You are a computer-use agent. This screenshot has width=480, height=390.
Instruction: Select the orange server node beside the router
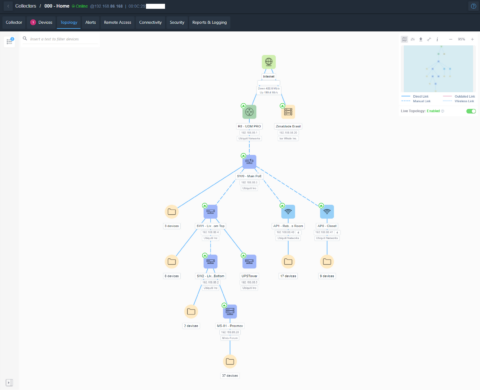(x=288, y=112)
